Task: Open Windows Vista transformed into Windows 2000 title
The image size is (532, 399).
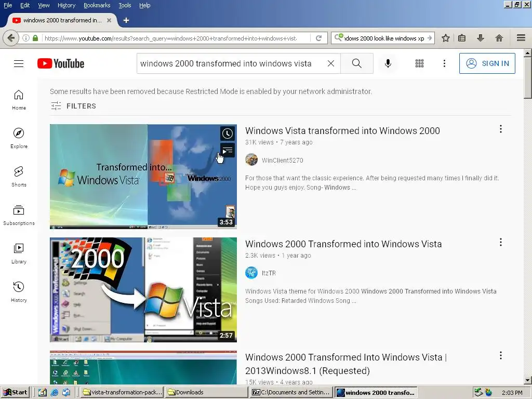Action: 342,130
